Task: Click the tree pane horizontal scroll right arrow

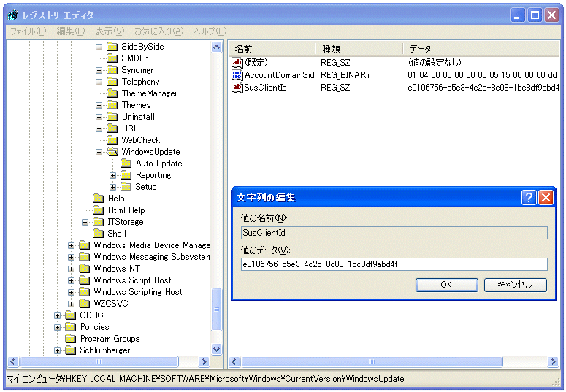Action: (204, 361)
